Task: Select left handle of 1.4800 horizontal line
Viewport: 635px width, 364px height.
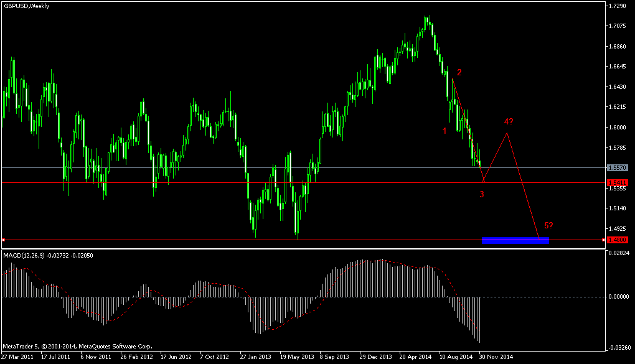Action: (x=3, y=240)
